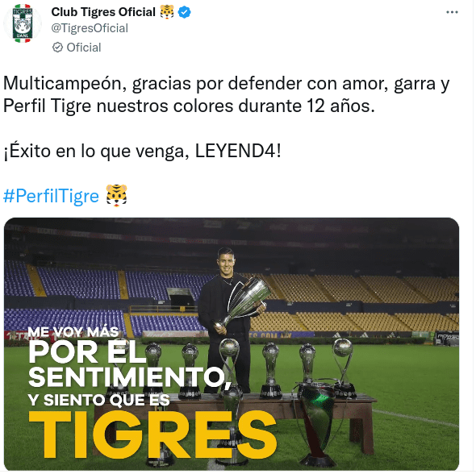Click the Club Tigres profile avatar

point(22,23)
